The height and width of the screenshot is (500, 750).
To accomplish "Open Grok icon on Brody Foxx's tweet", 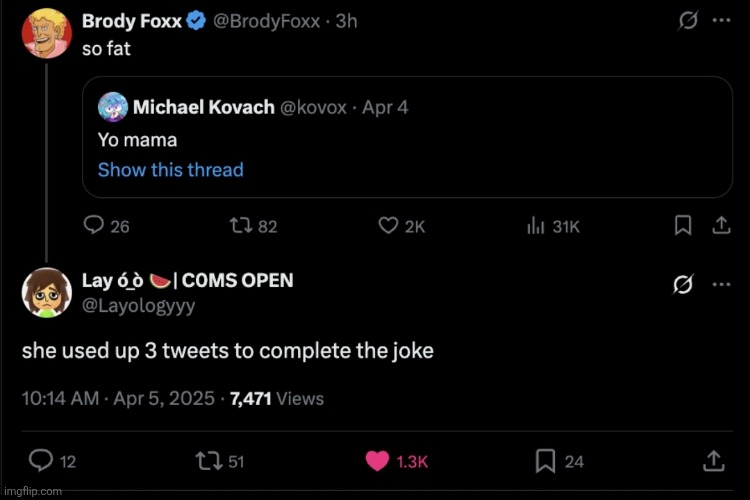I will click(687, 21).
